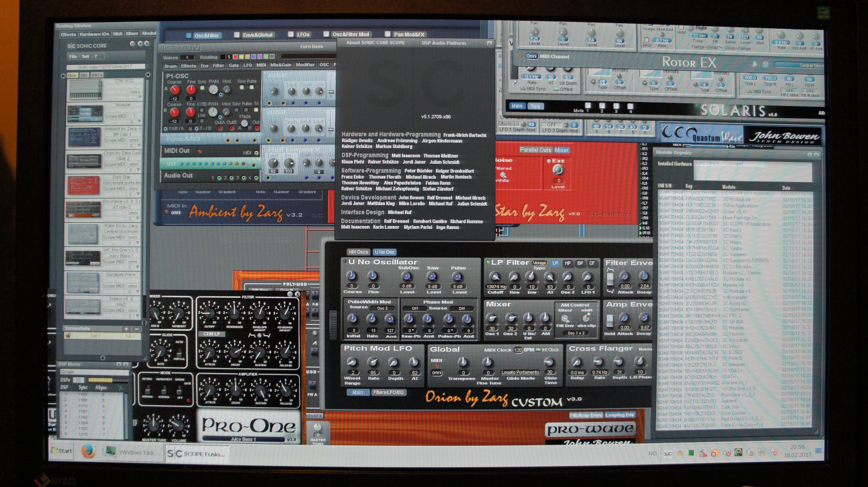868x487 pixels.
Task: Switch to the SCOPE Fusion taskbar window
Action: [197, 454]
